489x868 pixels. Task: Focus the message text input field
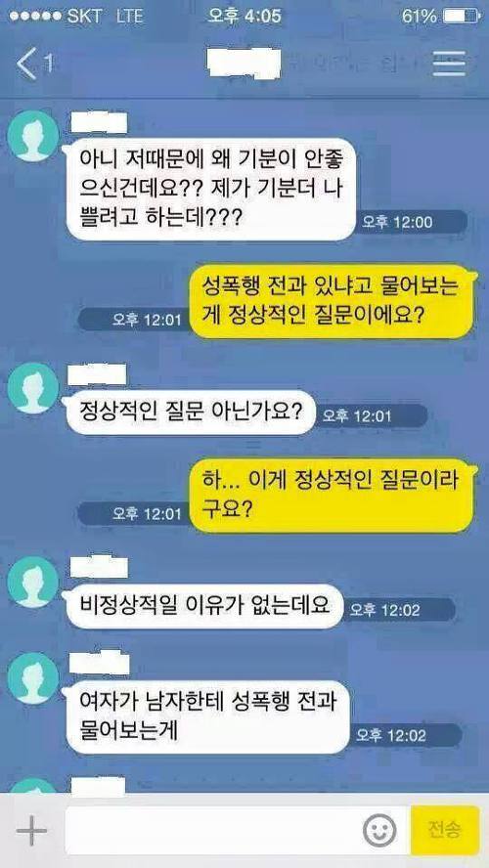tap(237, 830)
